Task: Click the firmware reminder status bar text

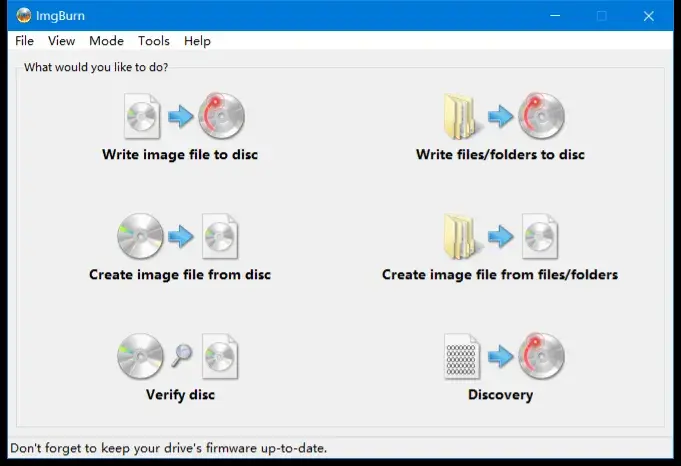Action: [x=169, y=448]
